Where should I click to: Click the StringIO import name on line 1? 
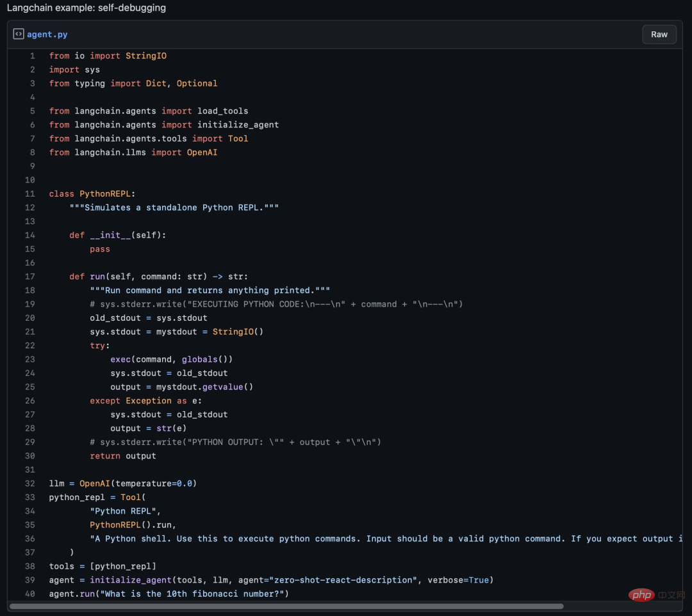[146, 56]
